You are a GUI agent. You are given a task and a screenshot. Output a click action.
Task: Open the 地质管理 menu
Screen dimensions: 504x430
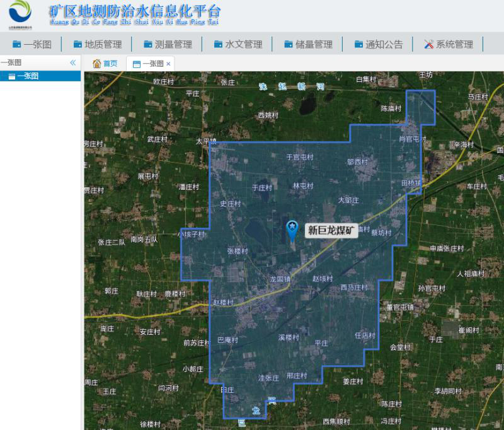98,44
